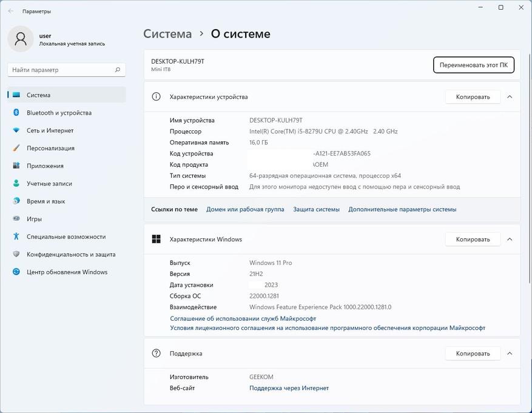Click the Специальные возможности accessibility icon
This screenshot has width=532, height=413.
pos(16,237)
